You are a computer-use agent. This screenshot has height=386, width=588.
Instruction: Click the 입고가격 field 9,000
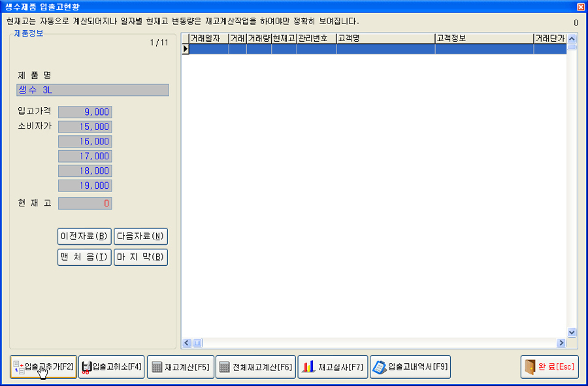coord(85,112)
